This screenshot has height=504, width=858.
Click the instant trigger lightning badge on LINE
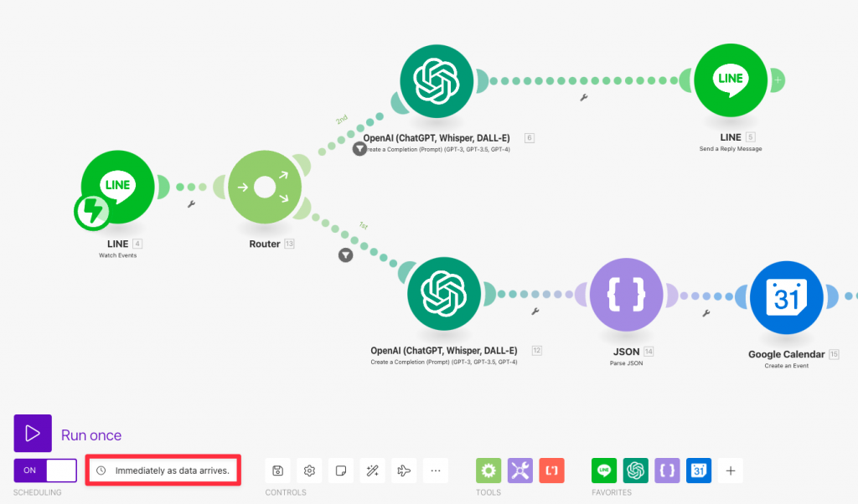(92, 212)
